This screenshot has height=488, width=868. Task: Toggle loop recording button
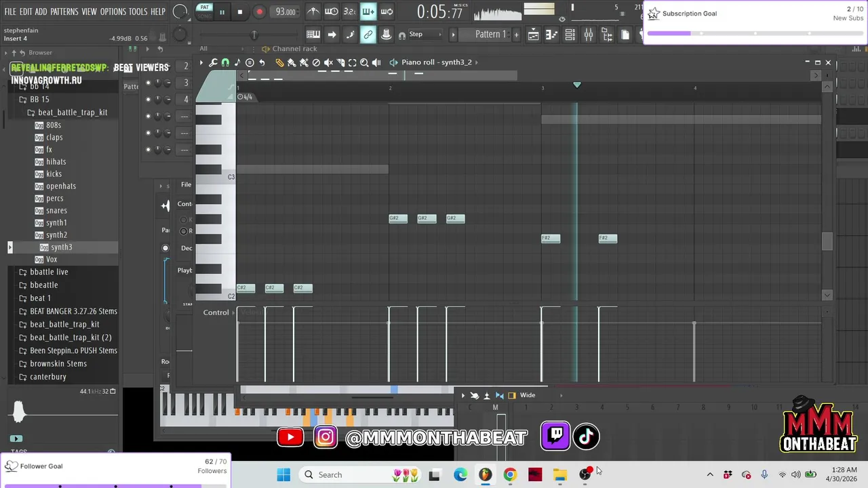coord(387,12)
